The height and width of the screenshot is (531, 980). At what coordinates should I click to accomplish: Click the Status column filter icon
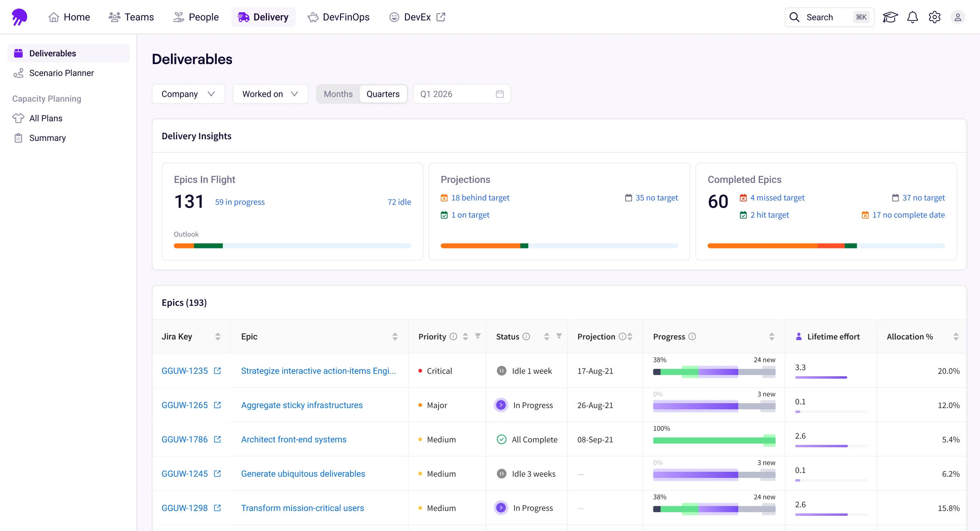559,336
